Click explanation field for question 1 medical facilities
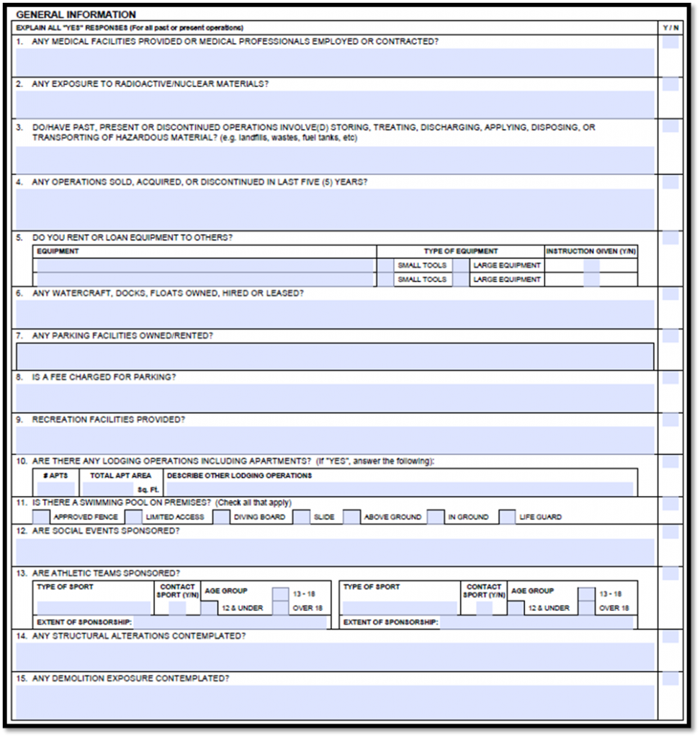The image size is (700, 737). pyautogui.click(x=335, y=62)
